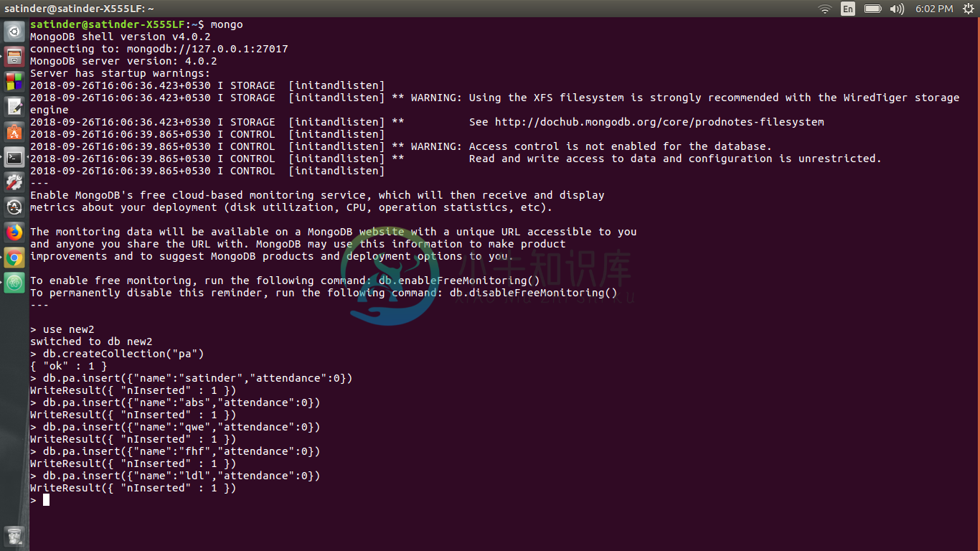Click the terminal prompt cursor line
This screenshot has width=980, height=551.
click(x=39, y=500)
